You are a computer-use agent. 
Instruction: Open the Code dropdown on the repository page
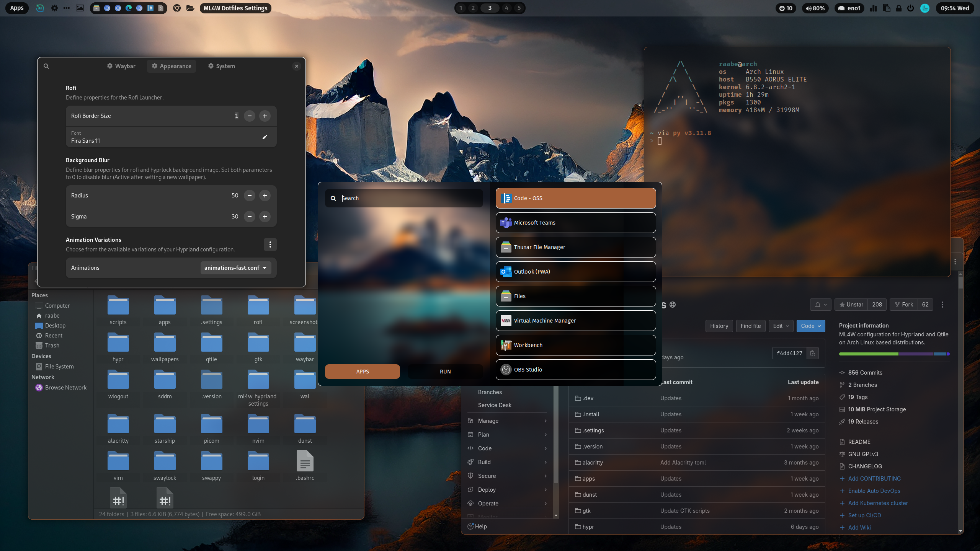point(810,326)
